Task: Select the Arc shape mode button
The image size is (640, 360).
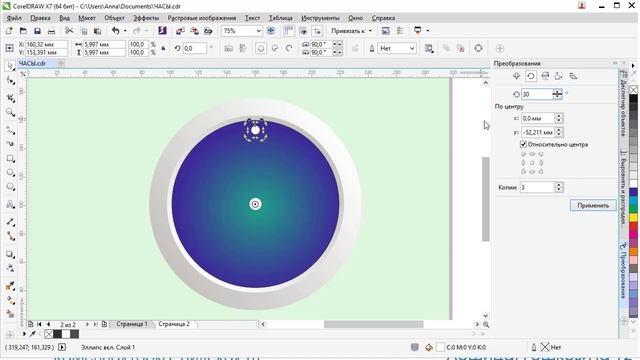Action: (289, 49)
